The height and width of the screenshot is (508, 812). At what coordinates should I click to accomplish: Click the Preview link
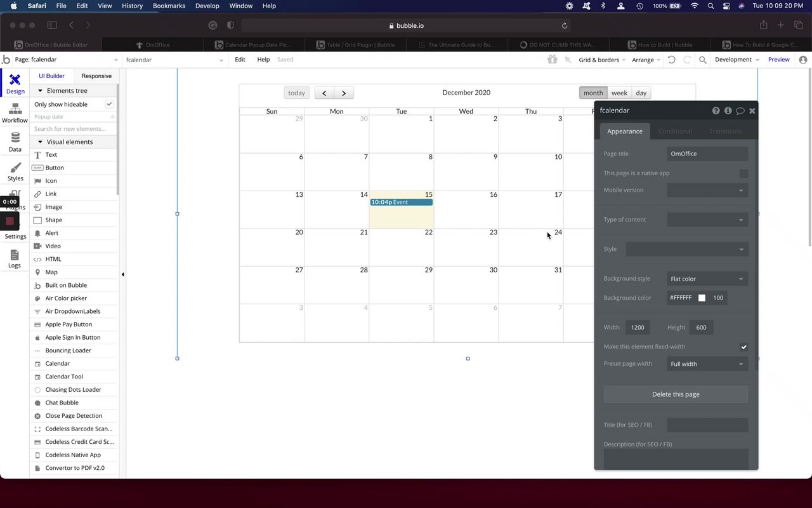779,60
